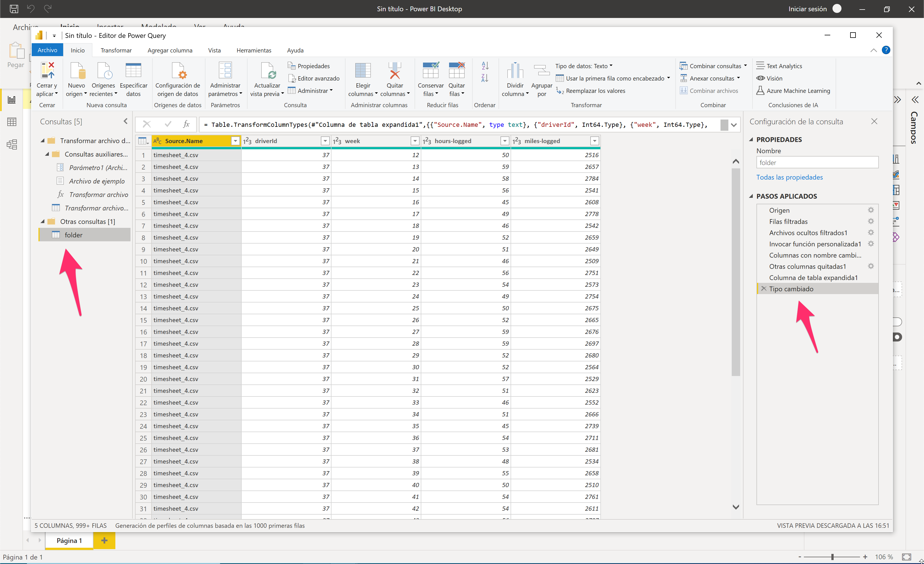Open the Ayuda tab in Power Query
924x564 pixels.
coord(295,50)
